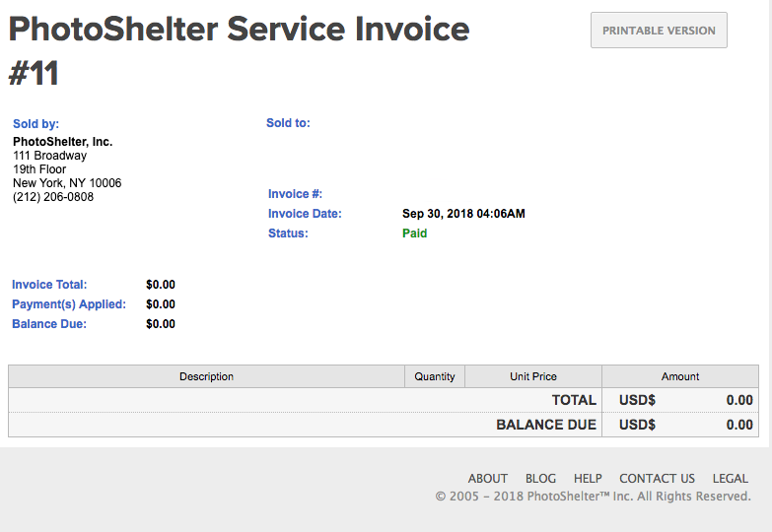Click the Description column header
The width and height of the screenshot is (772, 532).
206,376
